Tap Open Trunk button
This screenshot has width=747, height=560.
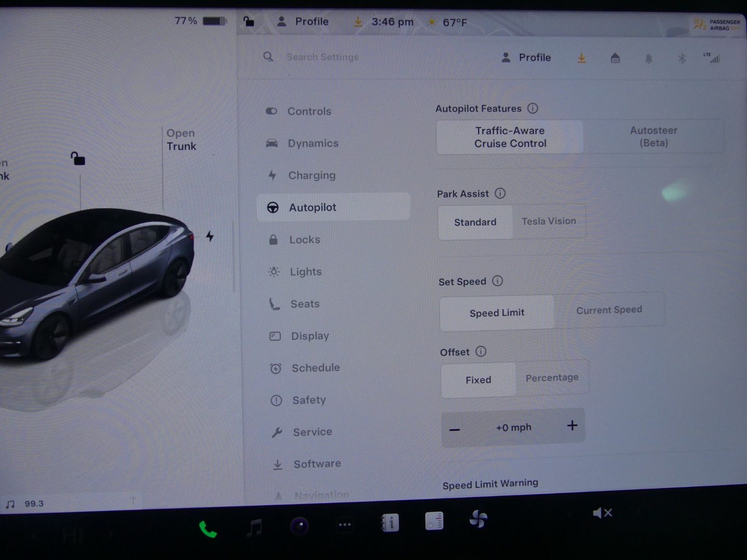[181, 140]
